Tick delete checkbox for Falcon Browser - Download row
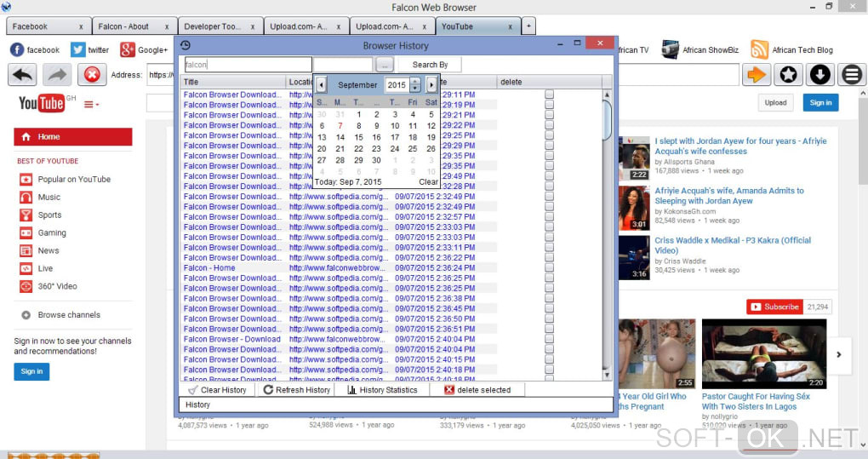Image resolution: width=868 pixels, height=459 pixels. click(x=549, y=340)
